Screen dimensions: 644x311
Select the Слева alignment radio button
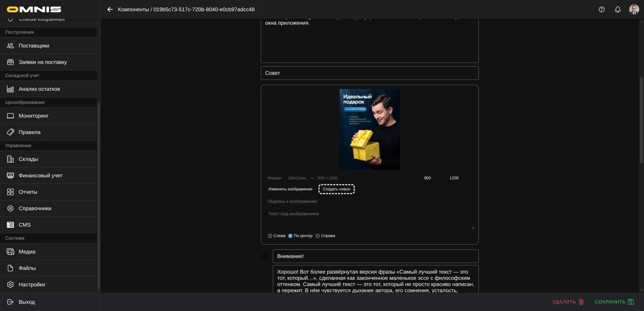tap(270, 236)
